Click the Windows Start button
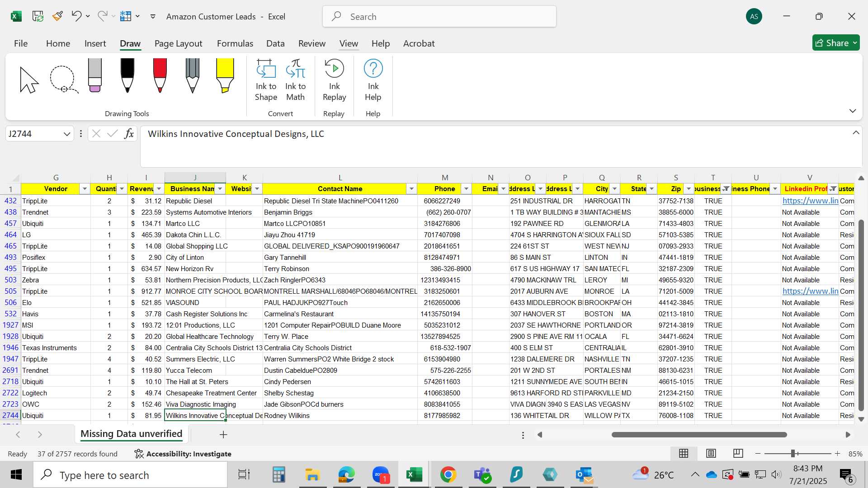Image resolution: width=868 pixels, height=488 pixels. coord(16,475)
